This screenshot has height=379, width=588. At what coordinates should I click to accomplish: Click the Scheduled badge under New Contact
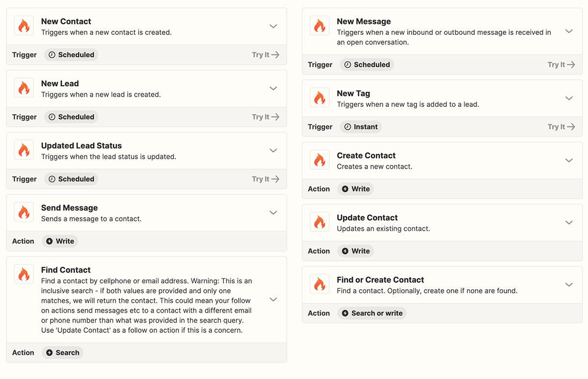point(71,55)
